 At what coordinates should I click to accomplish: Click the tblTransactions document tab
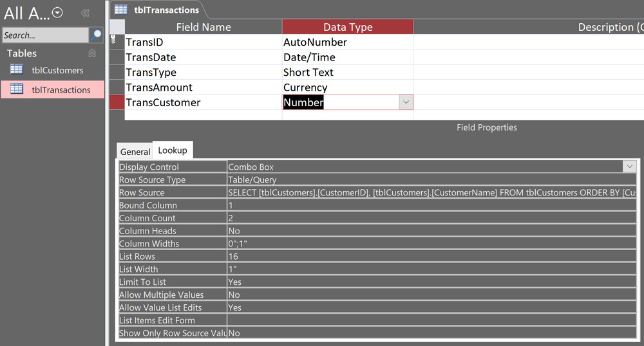tap(158, 9)
